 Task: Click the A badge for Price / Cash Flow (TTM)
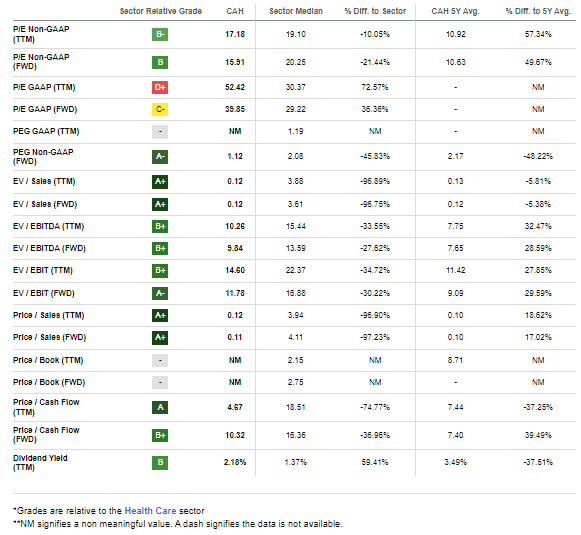click(160, 408)
